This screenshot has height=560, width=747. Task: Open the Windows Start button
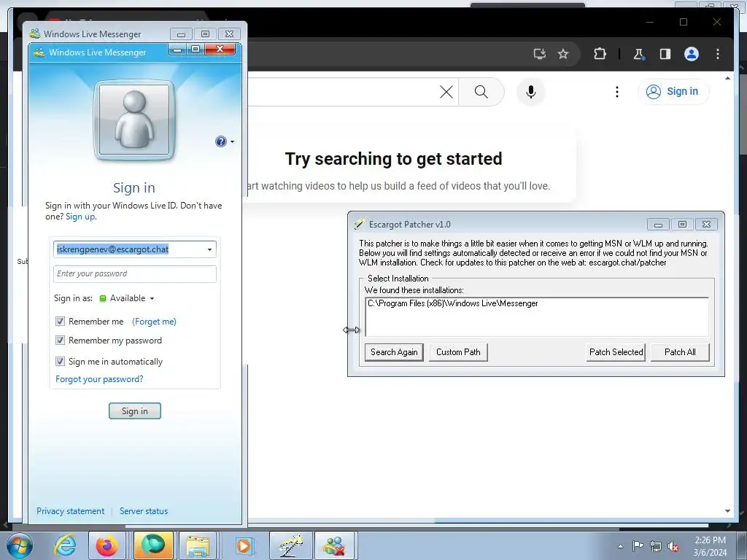pyautogui.click(x=20, y=545)
